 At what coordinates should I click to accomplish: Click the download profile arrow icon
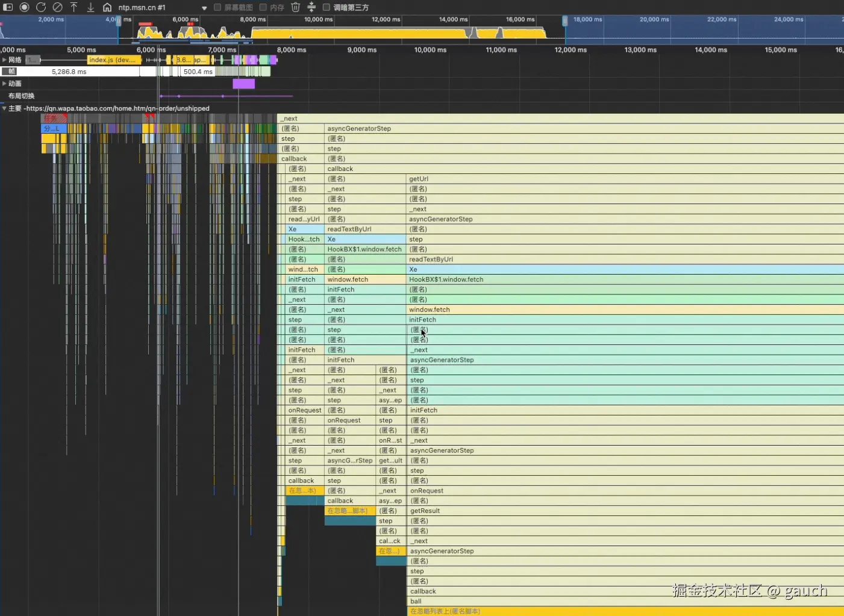coord(90,7)
